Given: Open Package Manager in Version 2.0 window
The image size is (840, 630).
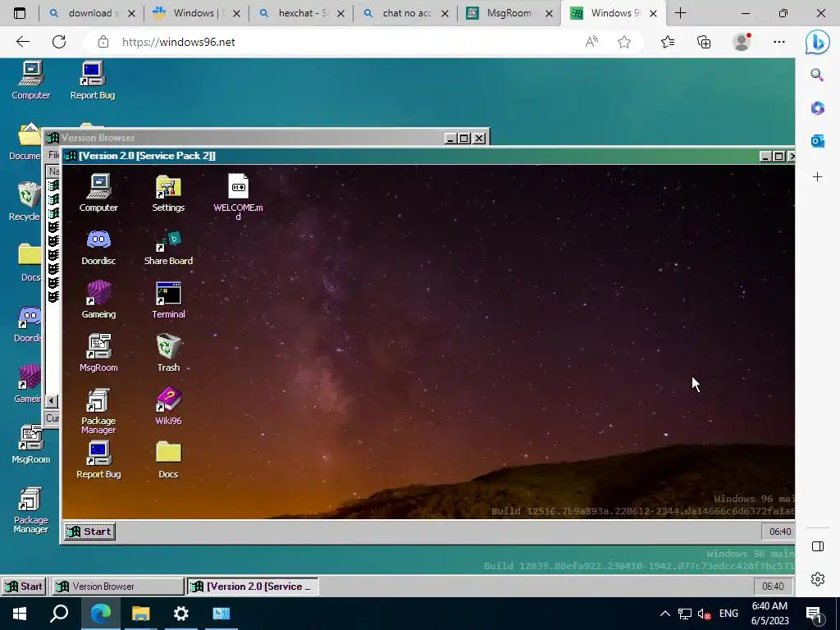Looking at the screenshot, I should coord(98,410).
